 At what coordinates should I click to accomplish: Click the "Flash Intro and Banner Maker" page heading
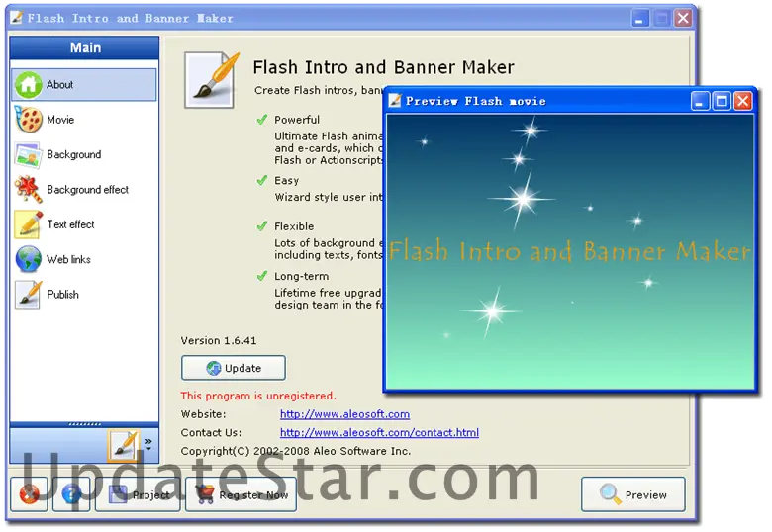tap(384, 67)
